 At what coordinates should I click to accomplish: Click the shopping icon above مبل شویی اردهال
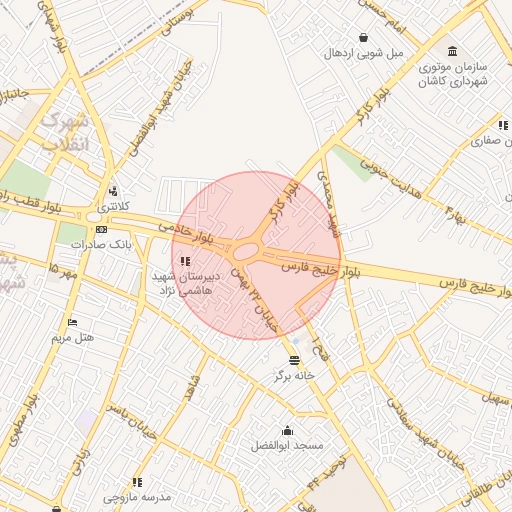(x=363, y=38)
